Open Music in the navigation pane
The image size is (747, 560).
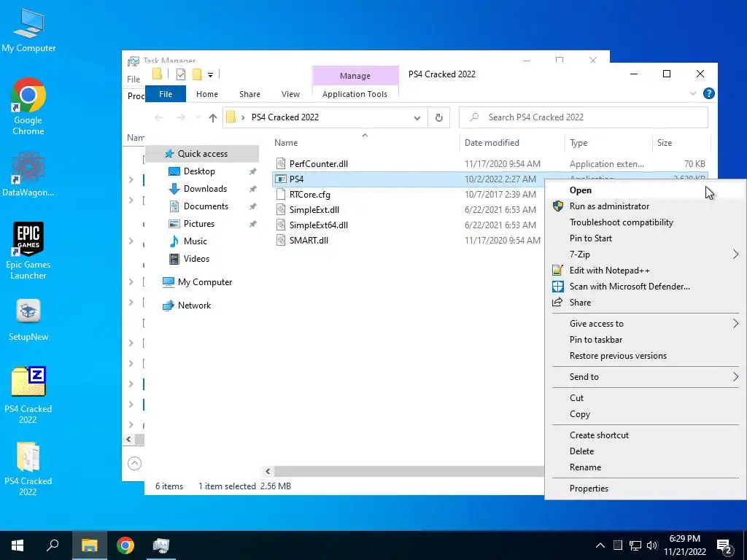196,241
